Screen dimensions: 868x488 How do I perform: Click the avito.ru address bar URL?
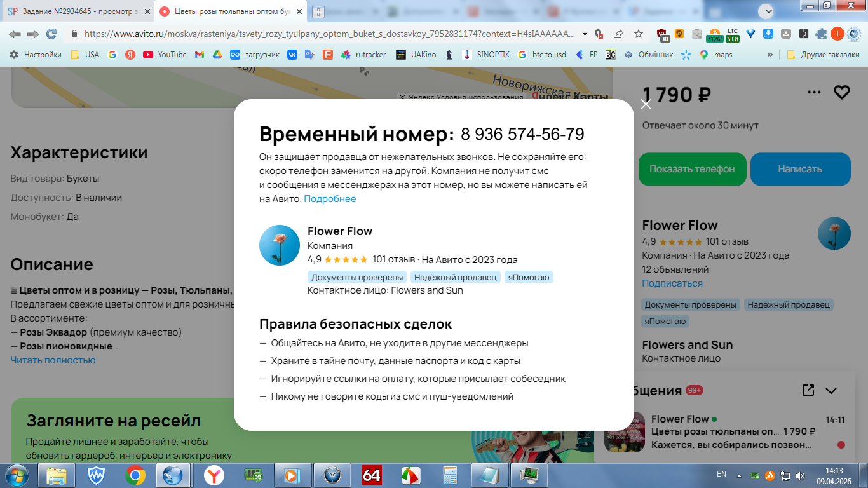point(329,34)
